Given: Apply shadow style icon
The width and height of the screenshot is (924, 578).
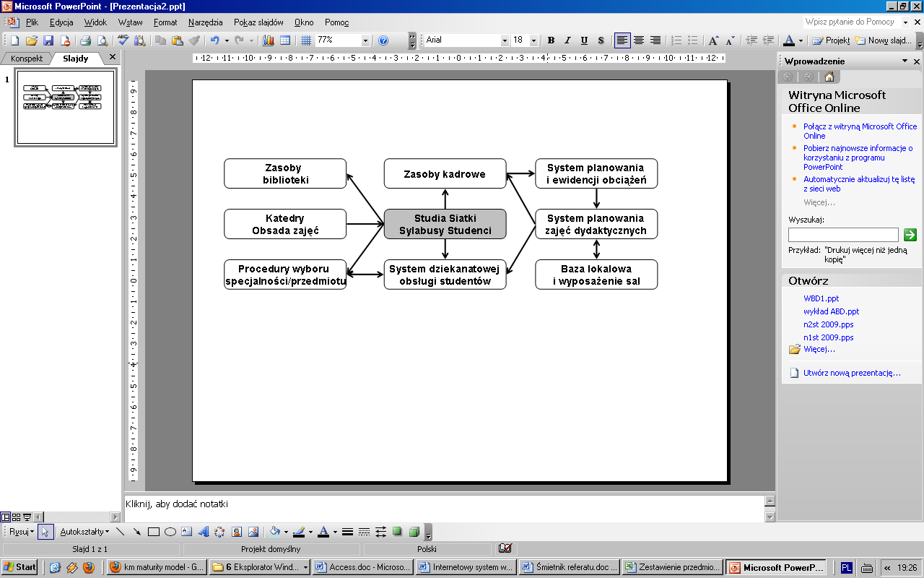Looking at the screenshot, I should coord(397,532).
